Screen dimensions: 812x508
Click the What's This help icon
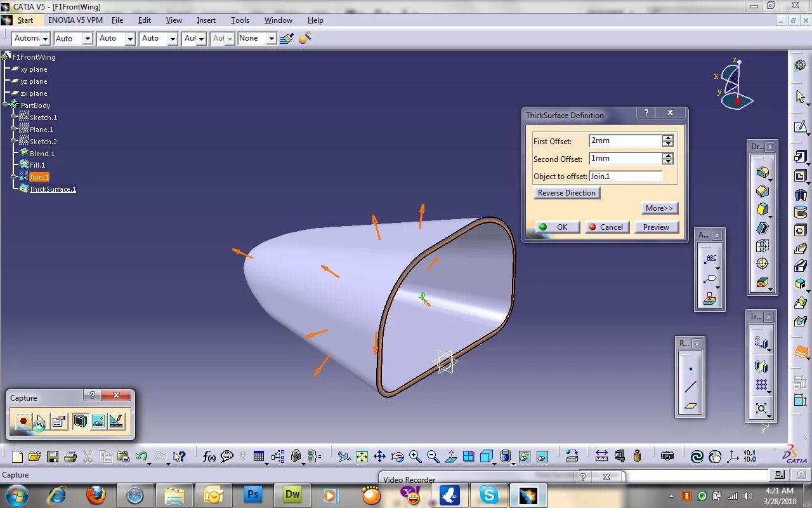(x=180, y=457)
